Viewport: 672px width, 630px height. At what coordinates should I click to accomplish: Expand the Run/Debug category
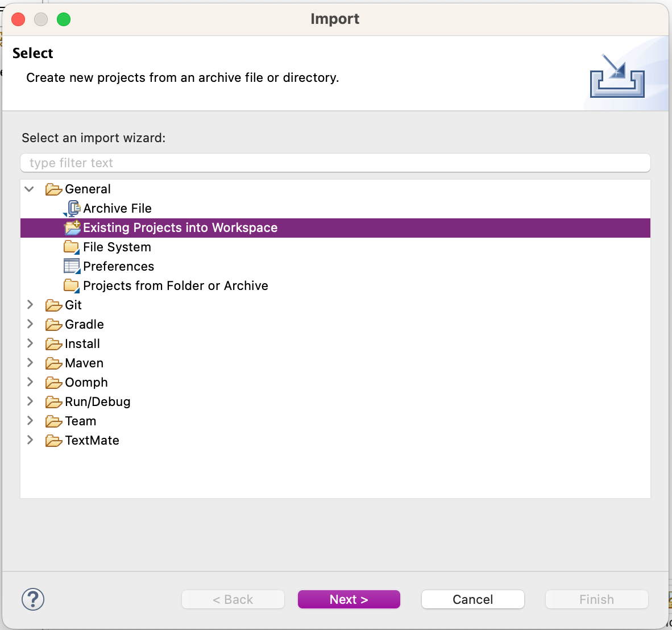30,402
